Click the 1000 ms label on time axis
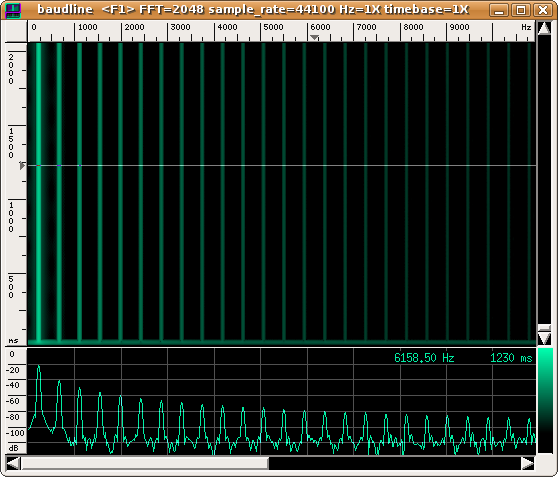The height and width of the screenshot is (477, 558). [11, 217]
